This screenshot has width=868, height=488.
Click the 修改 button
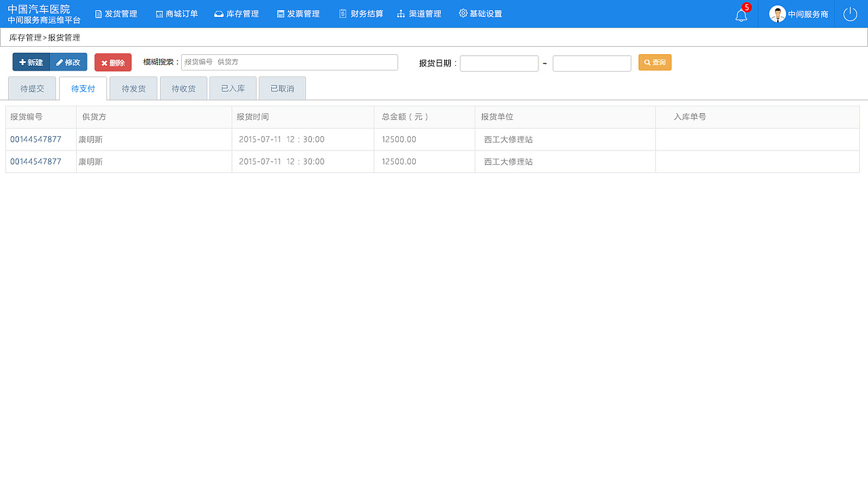(x=68, y=62)
